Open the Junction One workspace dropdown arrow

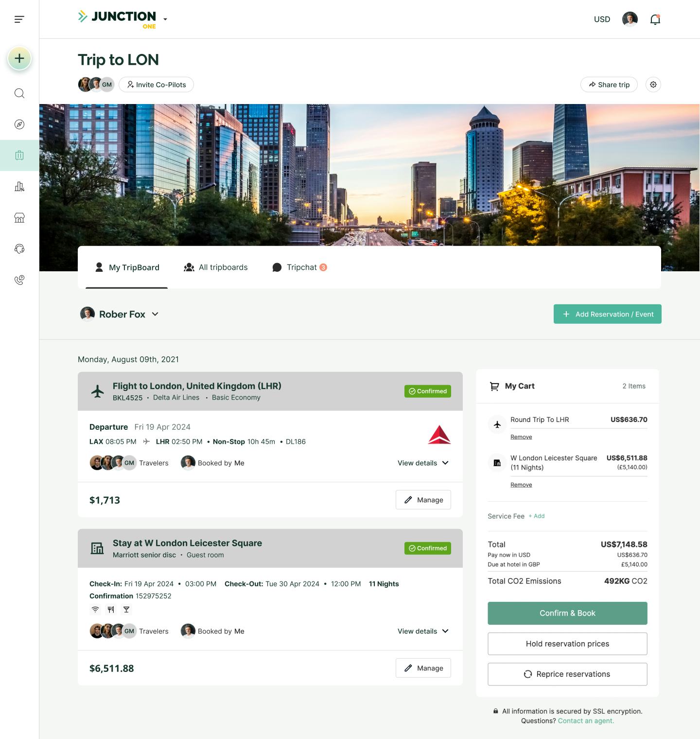[165, 19]
